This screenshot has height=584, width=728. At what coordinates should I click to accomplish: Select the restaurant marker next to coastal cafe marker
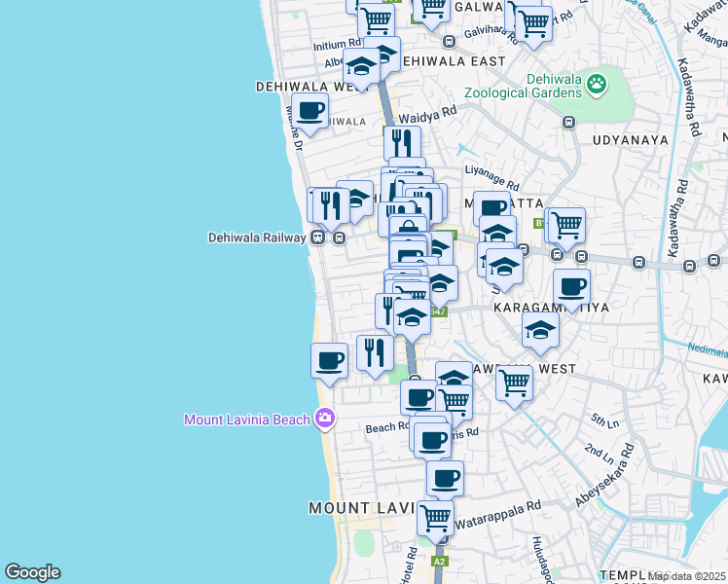point(375,352)
